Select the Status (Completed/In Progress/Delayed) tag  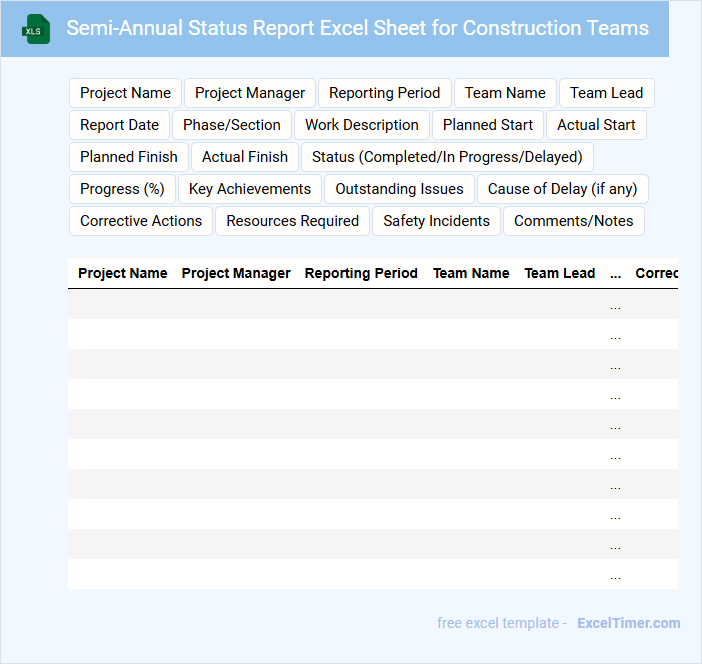[447, 157]
